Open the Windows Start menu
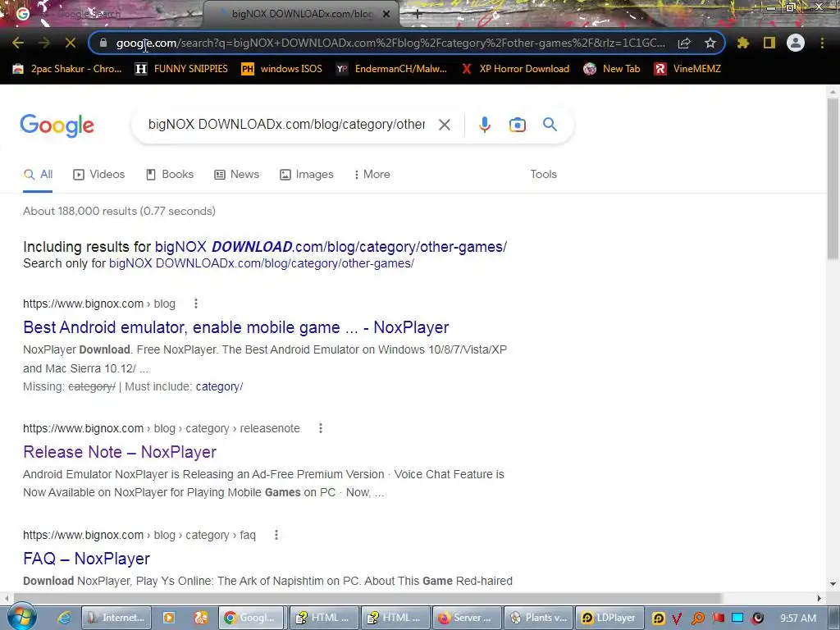Image resolution: width=840 pixels, height=630 pixels. [x=21, y=617]
